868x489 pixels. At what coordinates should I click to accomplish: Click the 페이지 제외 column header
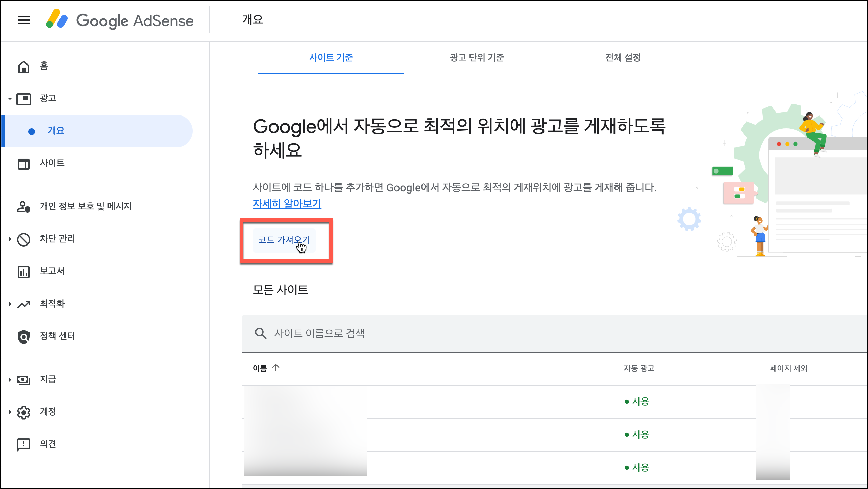tap(789, 368)
